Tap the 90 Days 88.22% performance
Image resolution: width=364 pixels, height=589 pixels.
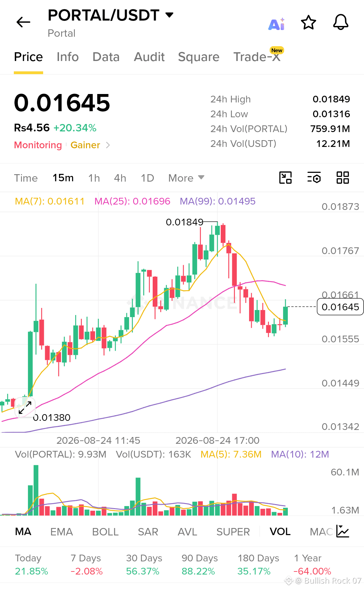point(200,564)
